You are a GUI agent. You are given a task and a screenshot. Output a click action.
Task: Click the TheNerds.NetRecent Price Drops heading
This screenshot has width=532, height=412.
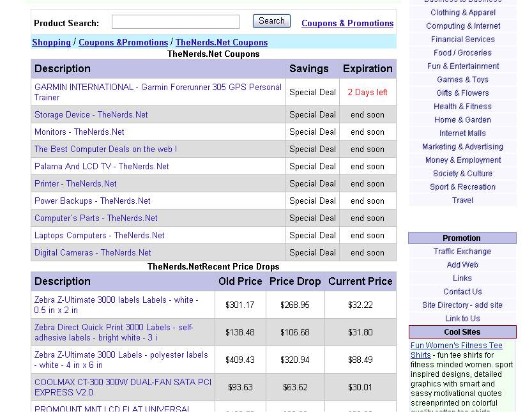[x=213, y=267]
